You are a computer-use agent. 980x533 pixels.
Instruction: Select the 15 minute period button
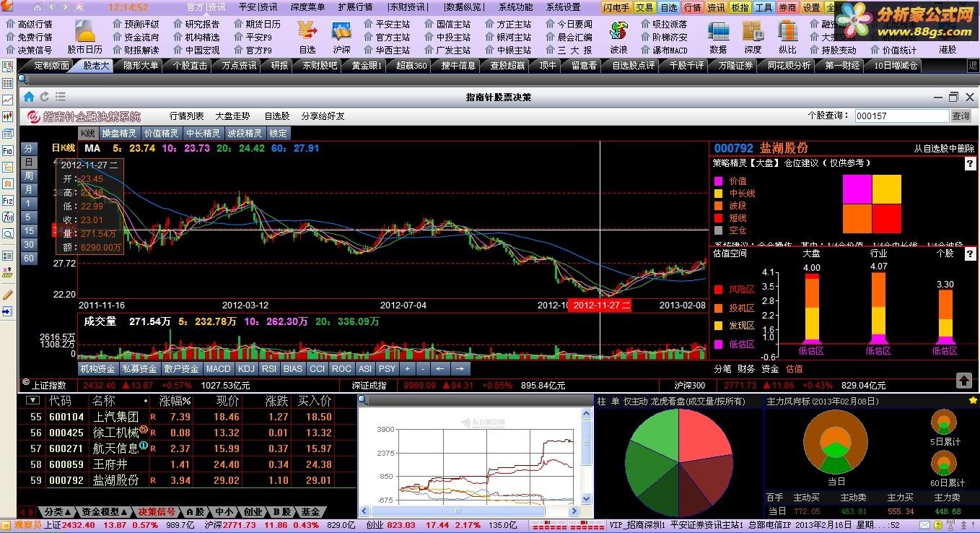point(29,230)
